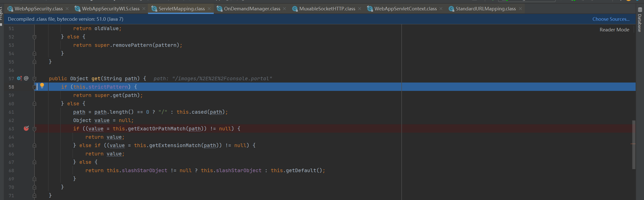This screenshot has height=200, width=644.
Task: Click the Choose Sources... link
Action: (611, 19)
